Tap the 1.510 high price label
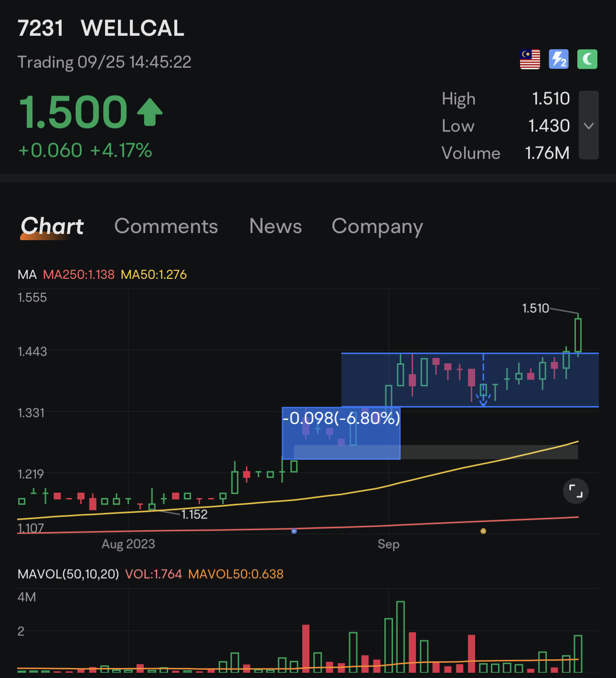Screen dimensions: 616x678 [x=536, y=308]
